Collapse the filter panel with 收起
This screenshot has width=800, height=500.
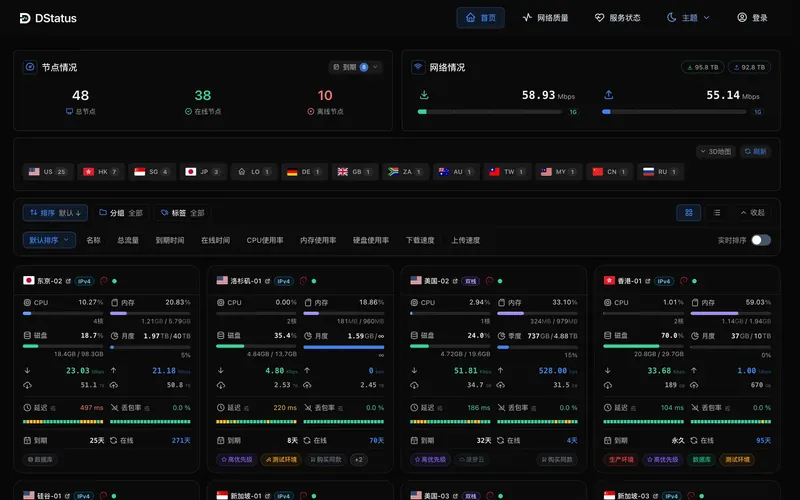[753, 213]
